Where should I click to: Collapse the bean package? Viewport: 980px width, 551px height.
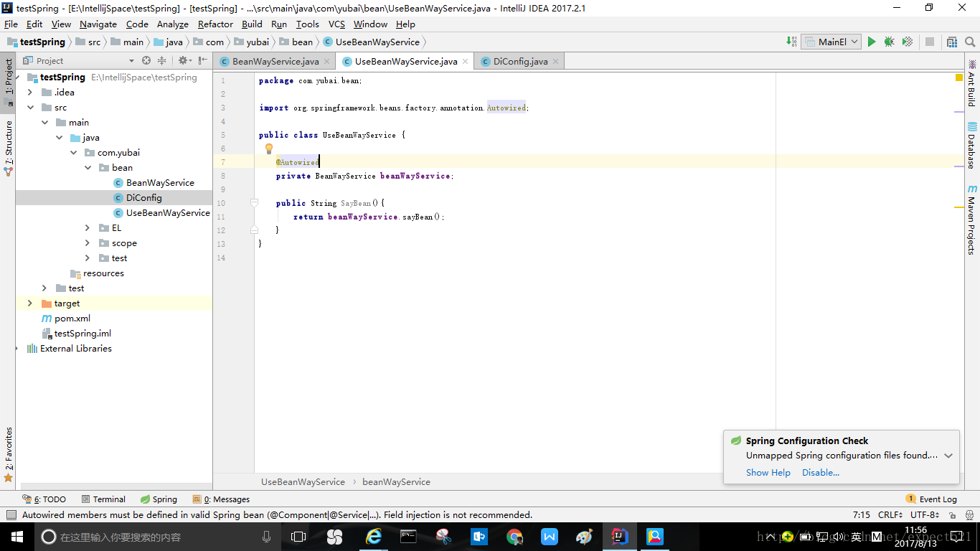coord(88,167)
